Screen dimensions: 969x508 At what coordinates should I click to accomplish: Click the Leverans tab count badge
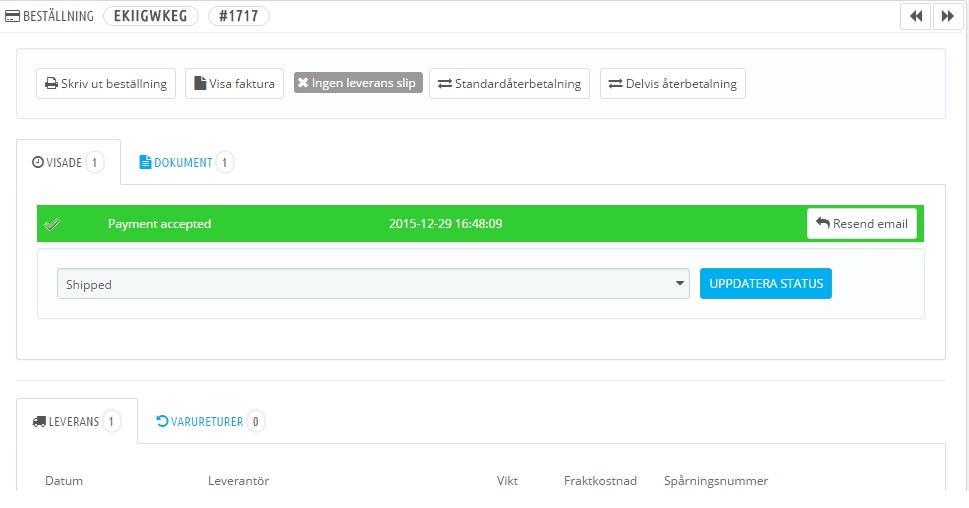111,421
